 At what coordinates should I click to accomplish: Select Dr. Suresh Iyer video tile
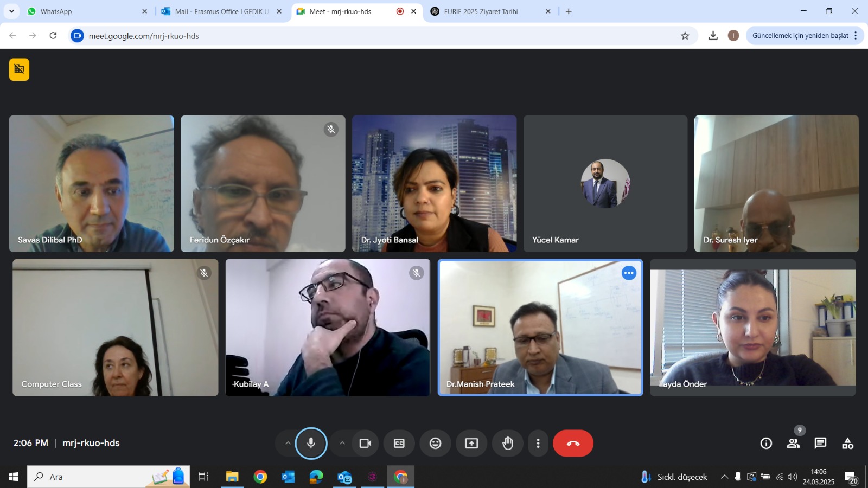pos(776,183)
